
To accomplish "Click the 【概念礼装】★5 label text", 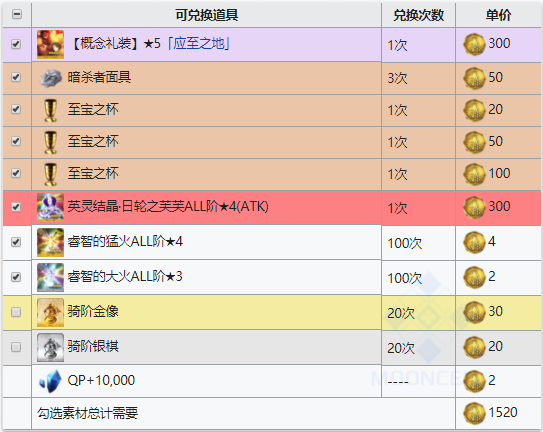I will point(115,44).
